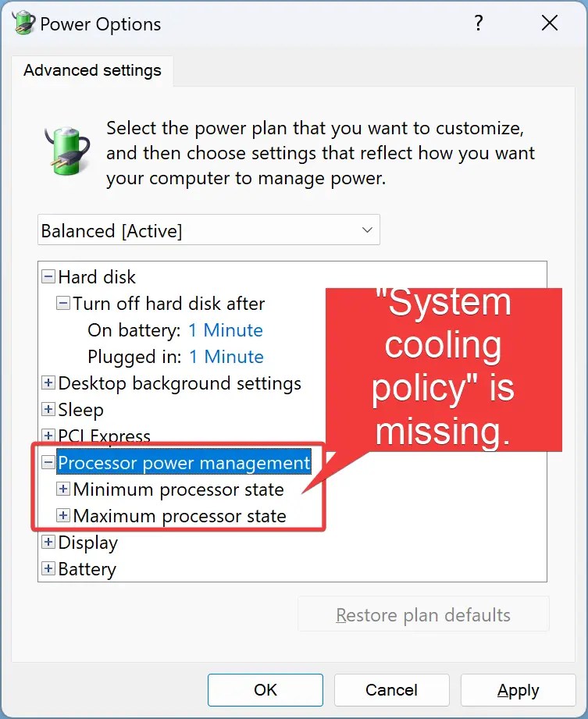Expand the Display category
Screen dimensions: 588x719
tap(48, 542)
